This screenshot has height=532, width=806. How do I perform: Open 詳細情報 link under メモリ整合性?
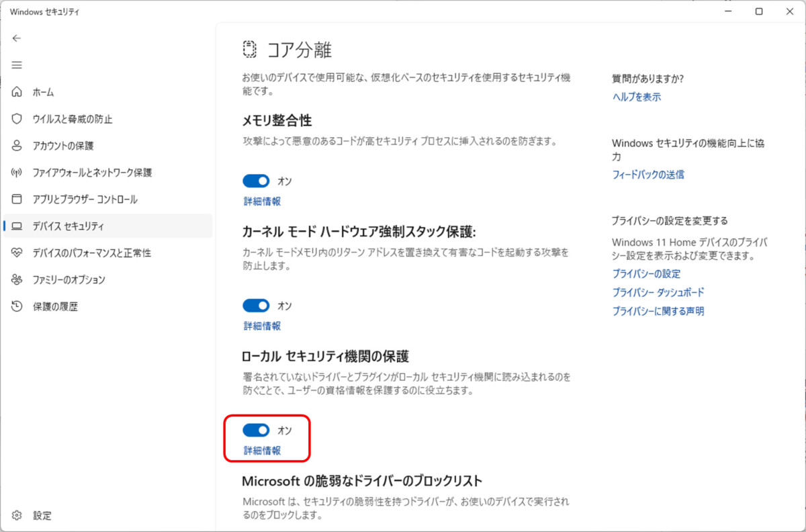tap(262, 201)
